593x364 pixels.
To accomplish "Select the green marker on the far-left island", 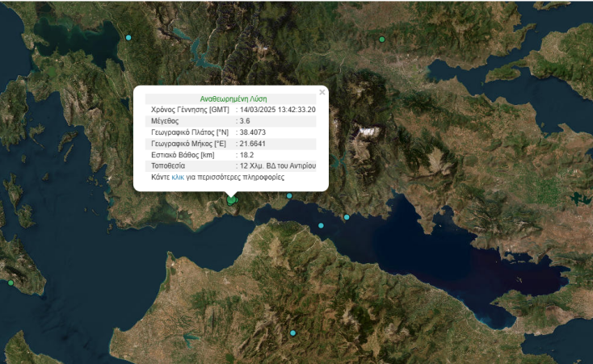I will point(11,282).
